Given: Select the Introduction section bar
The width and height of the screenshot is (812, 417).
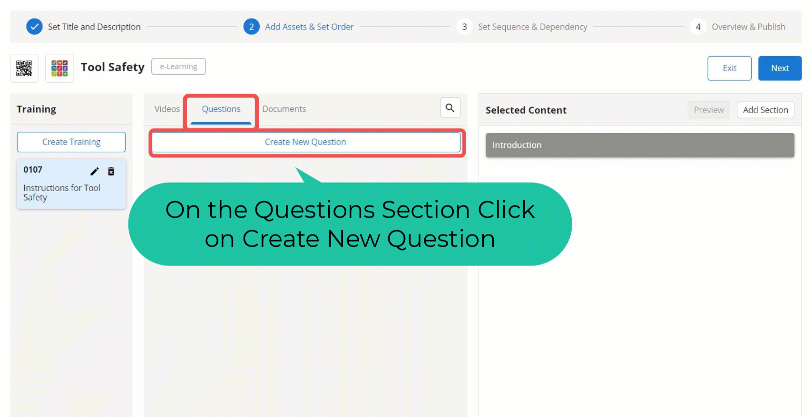Looking at the screenshot, I should [x=640, y=145].
